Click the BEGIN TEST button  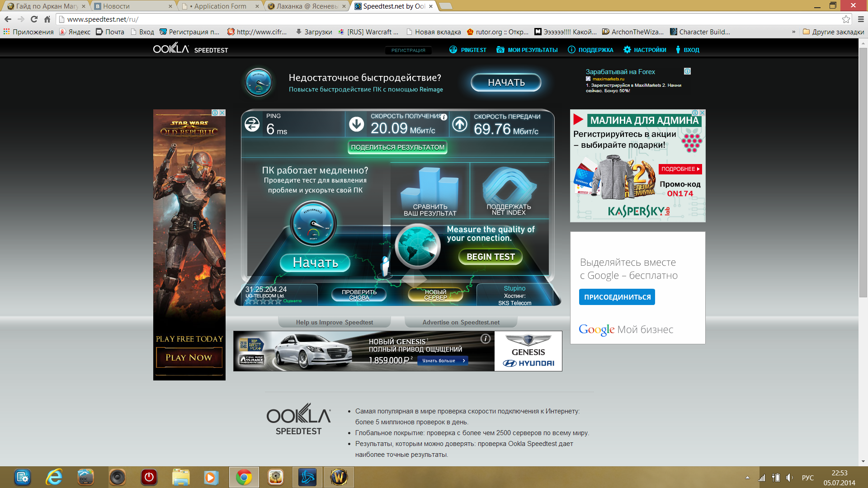point(491,257)
